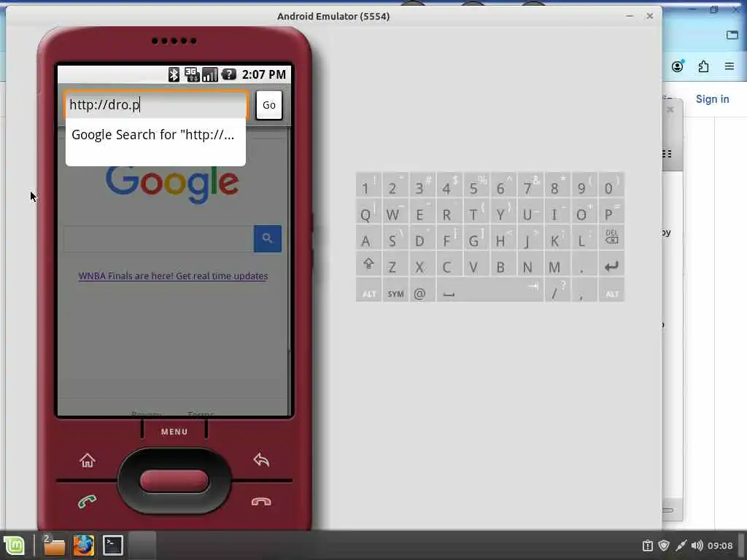
Task: Click the space bar key on keyboard
Action: pyautogui.click(x=490, y=290)
